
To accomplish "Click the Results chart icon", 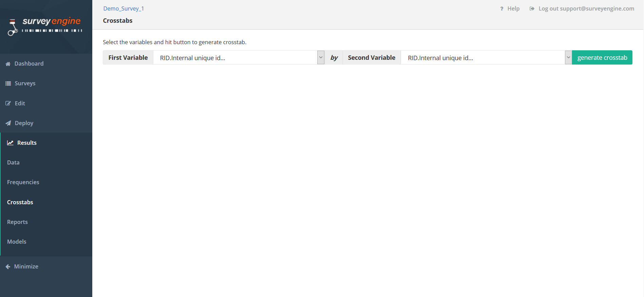I will pyautogui.click(x=11, y=143).
